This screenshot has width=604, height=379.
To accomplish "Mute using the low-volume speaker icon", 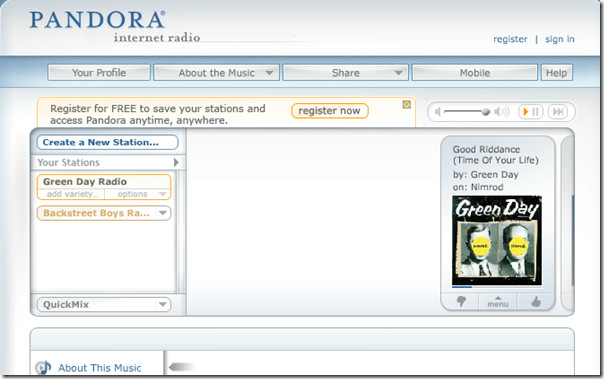I will [438, 112].
